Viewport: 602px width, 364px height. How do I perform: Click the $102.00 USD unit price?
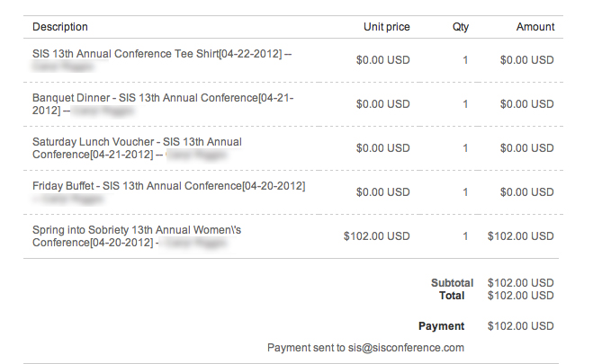click(377, 236)
